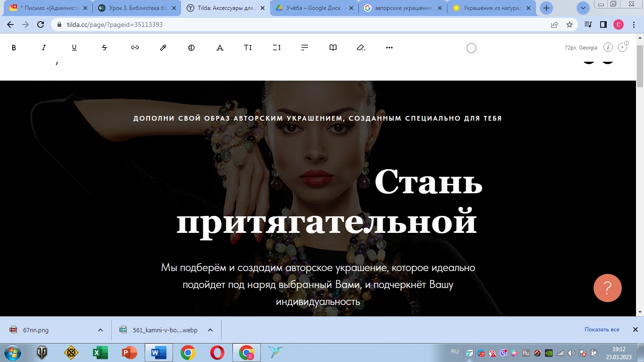Viewport: 644px width, 362px height.
Task: Expand options for 561_kamni webp download
Action: point(210,330)
